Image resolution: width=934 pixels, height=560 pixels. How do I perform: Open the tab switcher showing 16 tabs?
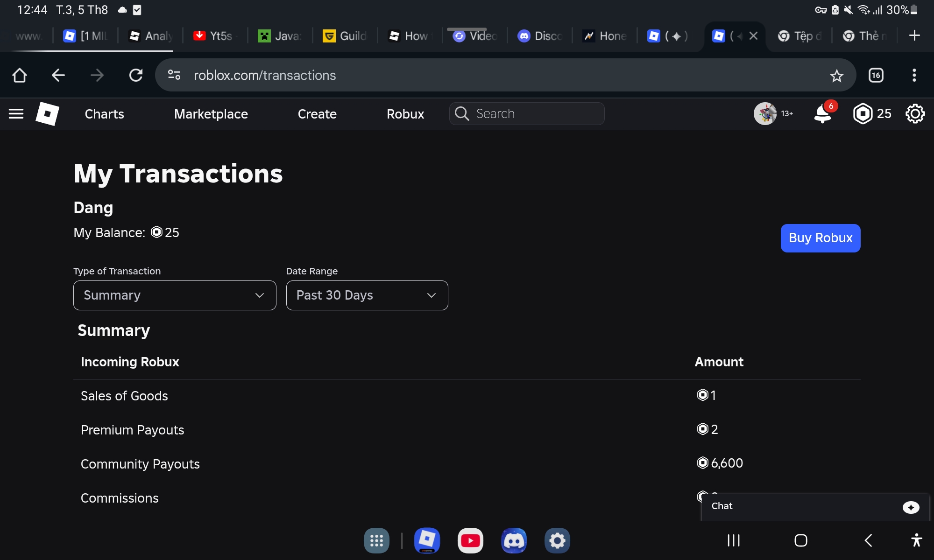pyautogui.click(x=876, y=75)
